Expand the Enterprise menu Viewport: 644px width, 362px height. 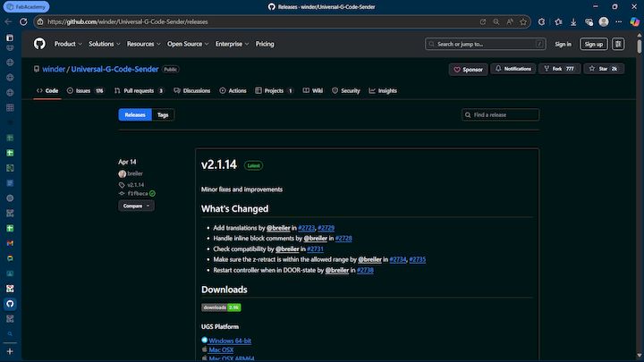coord(232,44)
